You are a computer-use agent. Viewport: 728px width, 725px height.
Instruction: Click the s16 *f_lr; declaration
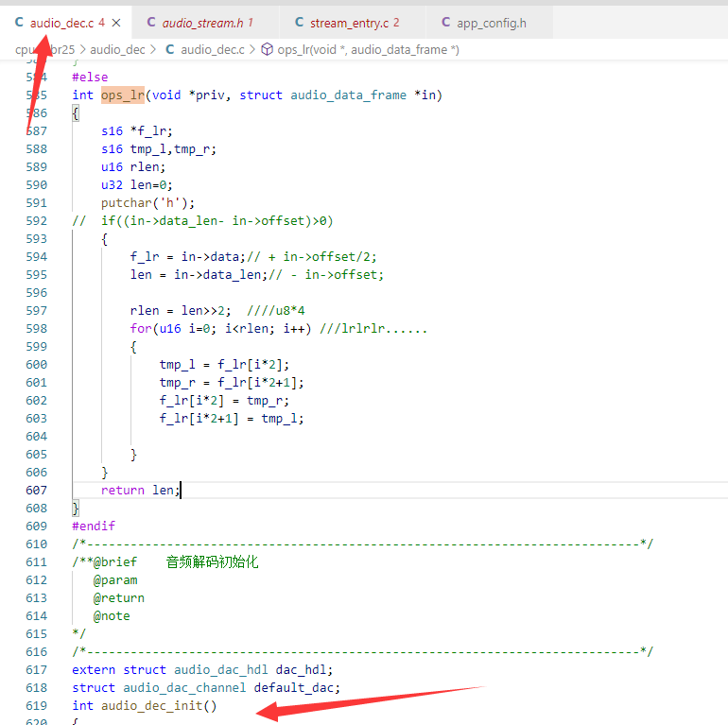coord(136,130)
